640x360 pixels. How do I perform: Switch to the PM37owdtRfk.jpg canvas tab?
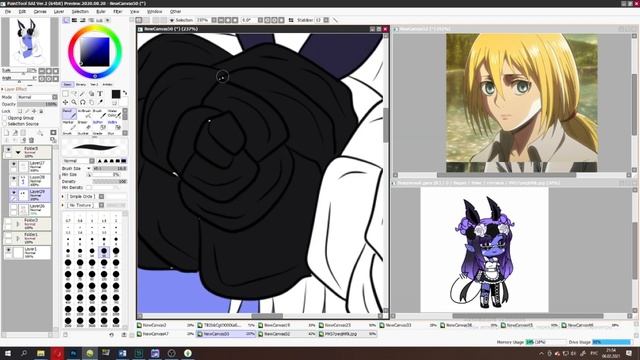pyautogui.click(x=348, y=334)
